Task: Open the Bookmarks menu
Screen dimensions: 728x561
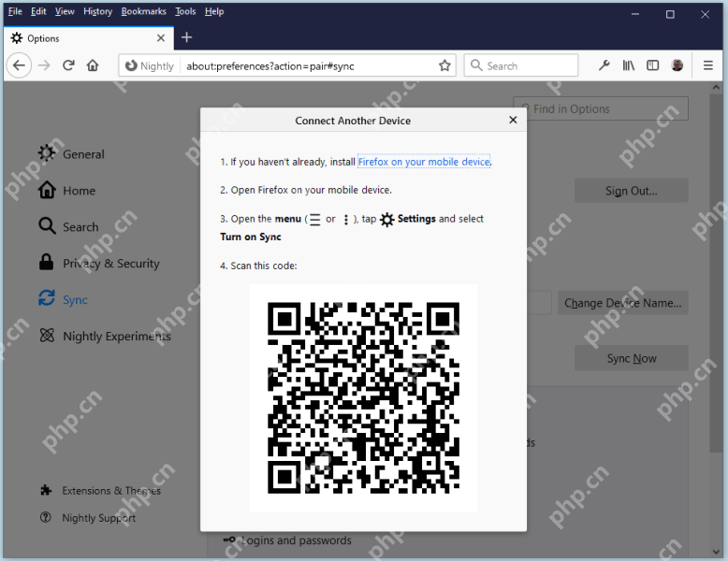Action: 143,11
